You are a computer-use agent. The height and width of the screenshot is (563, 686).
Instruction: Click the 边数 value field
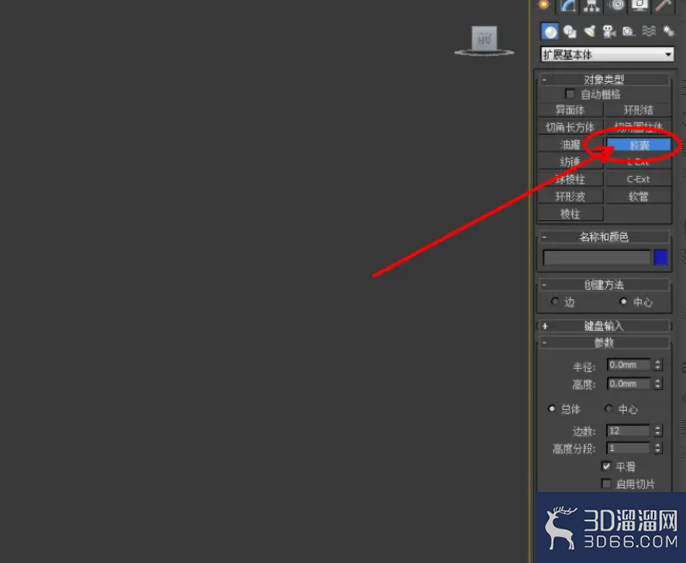click(628, 431)
